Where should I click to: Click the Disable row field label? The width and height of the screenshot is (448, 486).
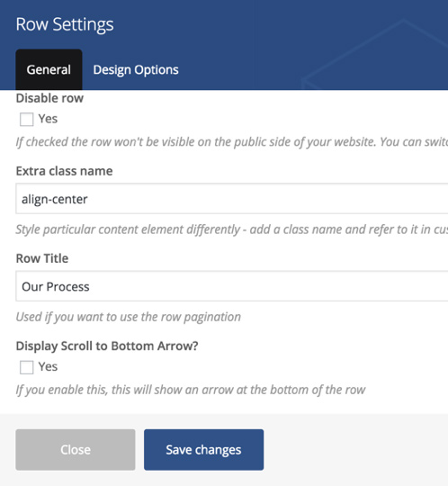coord(49,98)
